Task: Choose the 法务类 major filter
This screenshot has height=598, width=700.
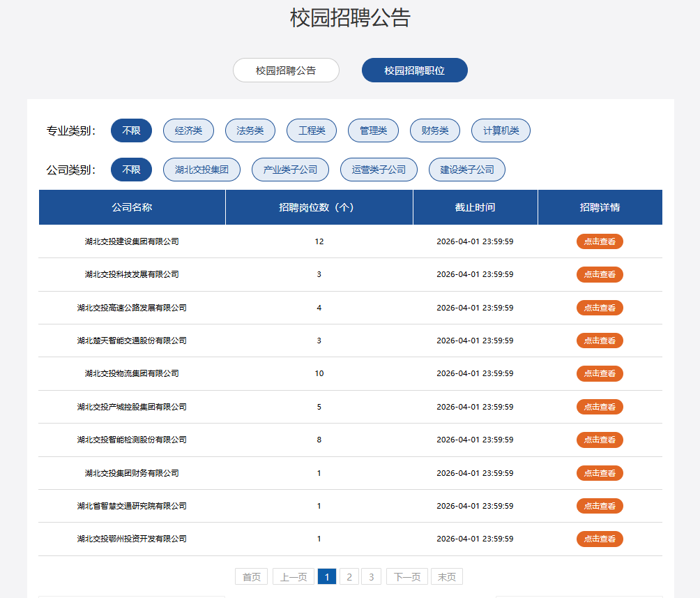Action: pos(250,130)
